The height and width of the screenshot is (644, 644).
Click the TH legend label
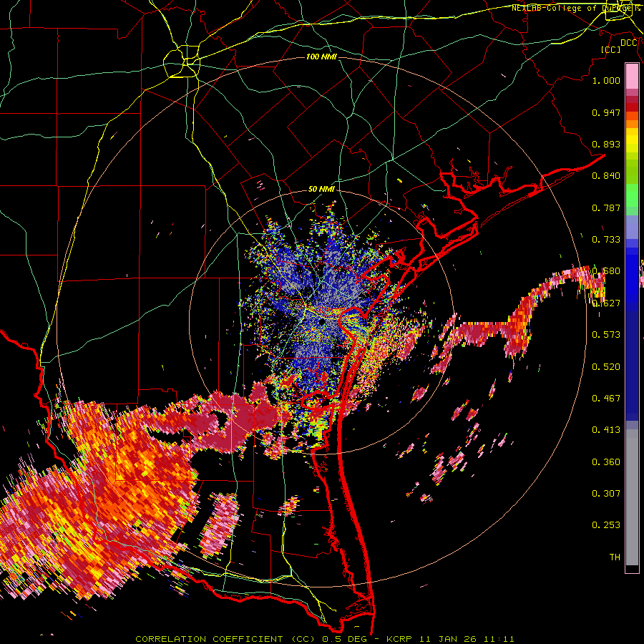pos(615,557)
